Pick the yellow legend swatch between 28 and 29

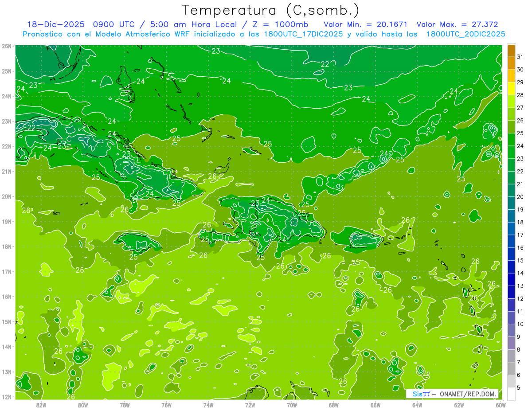point(511,89)
